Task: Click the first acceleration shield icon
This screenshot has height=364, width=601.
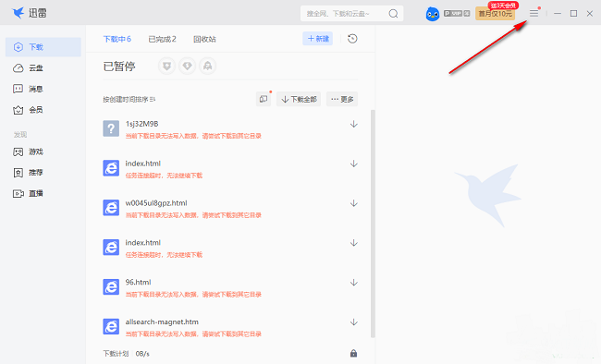Action: pos(166,67)
